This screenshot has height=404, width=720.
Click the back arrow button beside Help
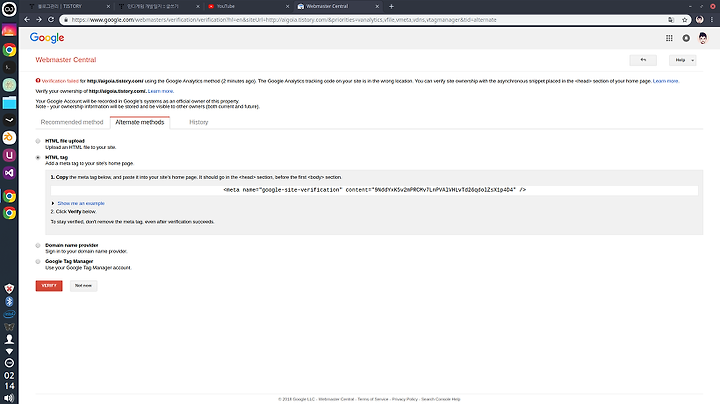click(643, 60)
